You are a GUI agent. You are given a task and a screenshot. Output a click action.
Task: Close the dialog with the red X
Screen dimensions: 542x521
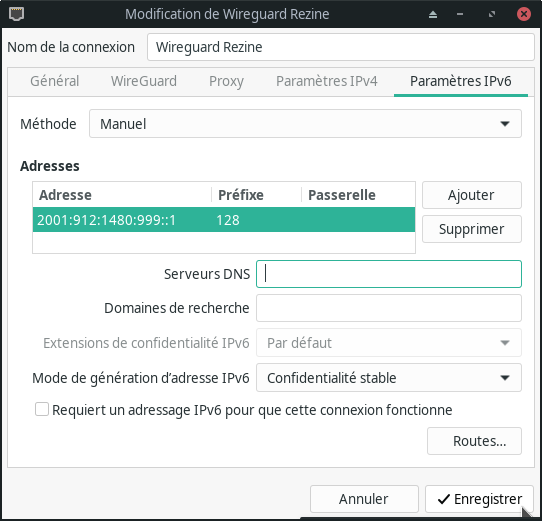[x=524, y=14]
